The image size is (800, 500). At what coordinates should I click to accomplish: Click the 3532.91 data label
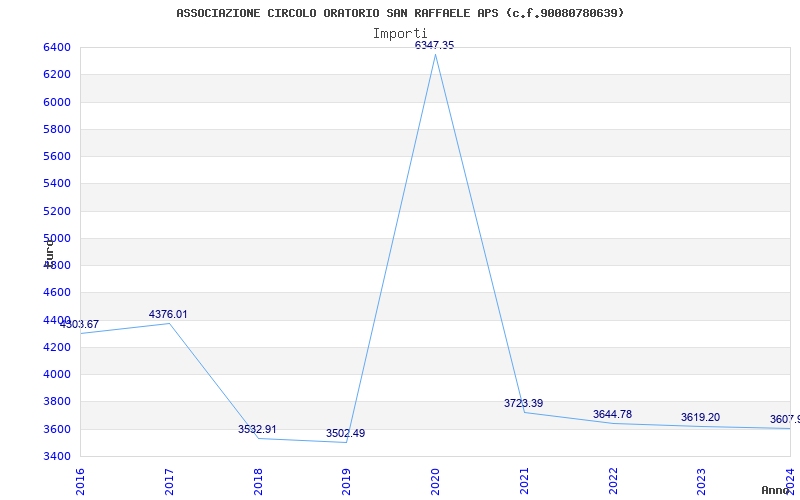click(x=257, y=430)
